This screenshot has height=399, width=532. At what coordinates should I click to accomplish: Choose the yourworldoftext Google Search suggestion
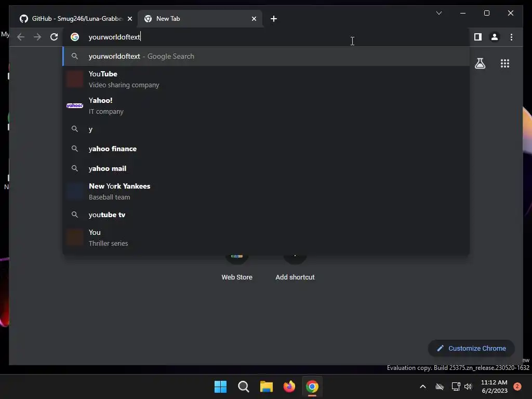pos(267,56)
